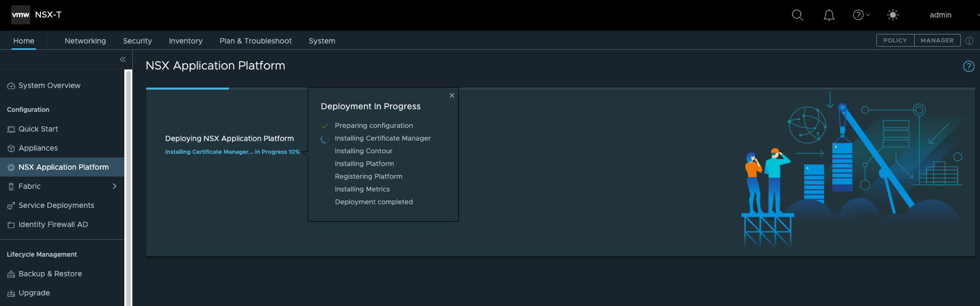Click the 'Installing Metrics' step
Image resolution: width=980 pixels, height=306 pixels.
(362, 189)
